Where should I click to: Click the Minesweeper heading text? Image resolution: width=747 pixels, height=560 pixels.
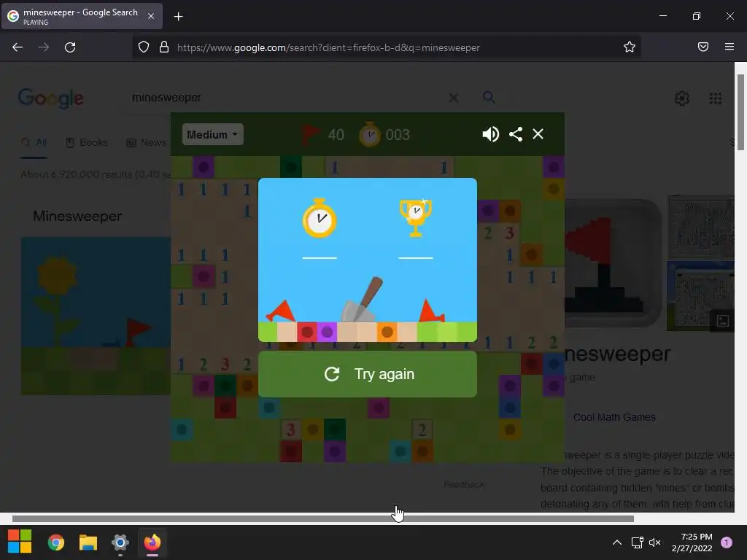pos(77,216)
